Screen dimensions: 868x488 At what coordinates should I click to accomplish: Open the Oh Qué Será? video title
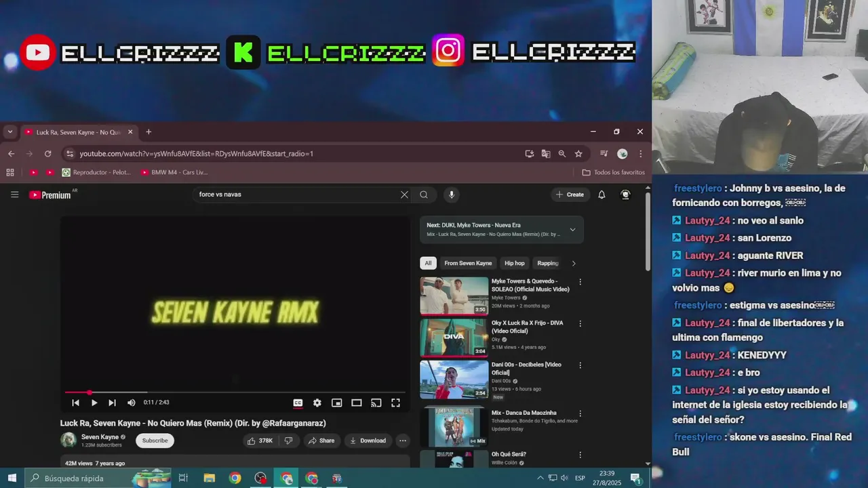point(509,454)
